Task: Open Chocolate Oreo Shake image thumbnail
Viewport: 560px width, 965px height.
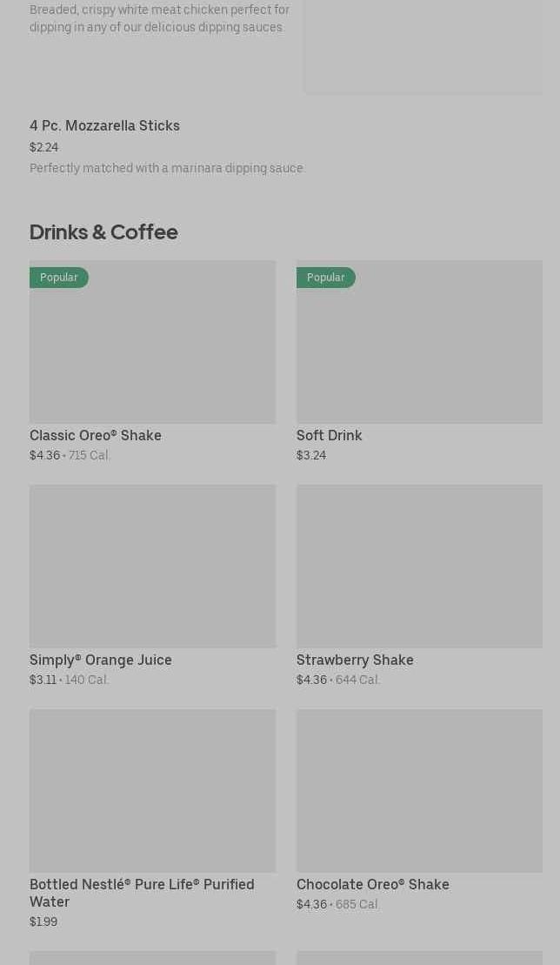Action: (x=419, y=790)
